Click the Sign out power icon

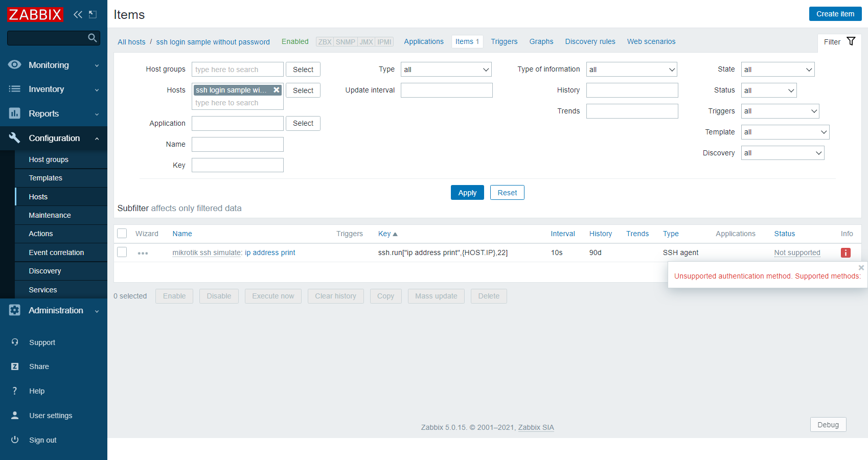tap(15, 440)
